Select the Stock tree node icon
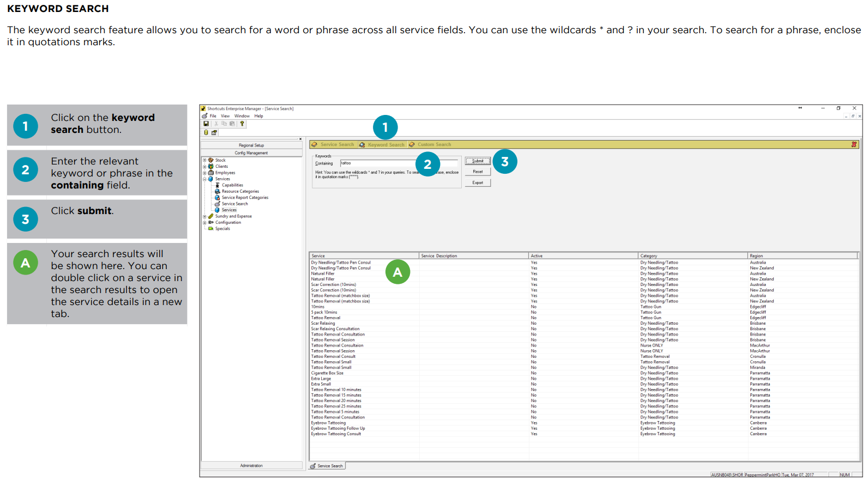 (x=211, y=160)
